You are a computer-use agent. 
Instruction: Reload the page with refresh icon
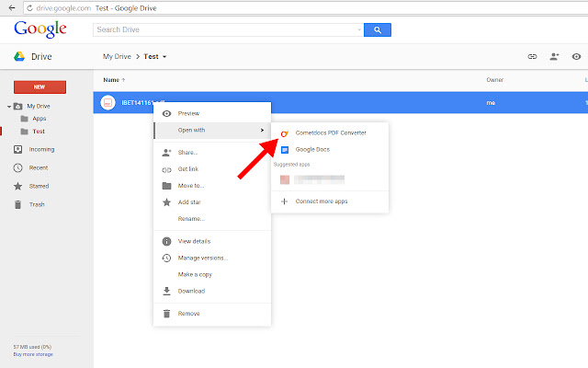pos(29,8)
